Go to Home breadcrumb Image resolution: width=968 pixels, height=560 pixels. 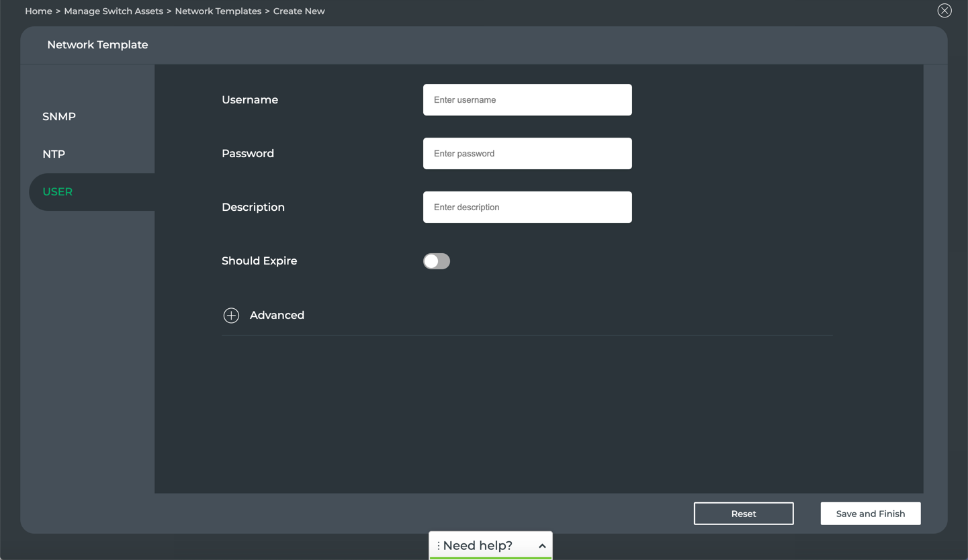point(38,11)
